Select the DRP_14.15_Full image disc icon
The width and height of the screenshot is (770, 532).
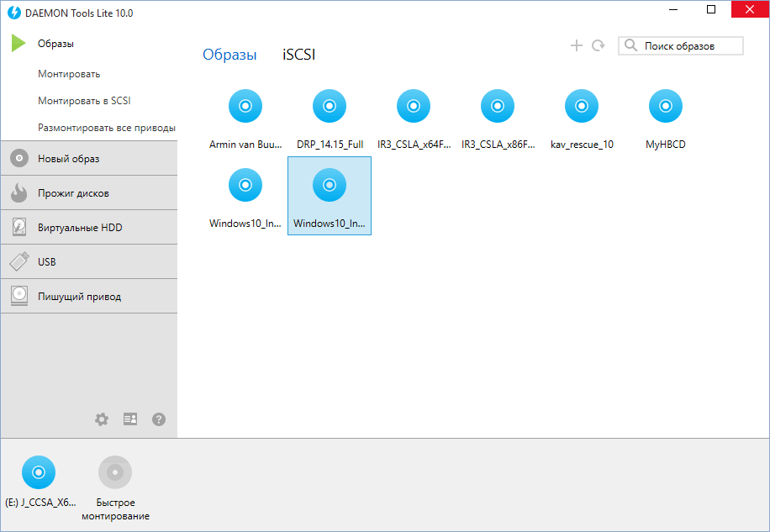(330, 106)
